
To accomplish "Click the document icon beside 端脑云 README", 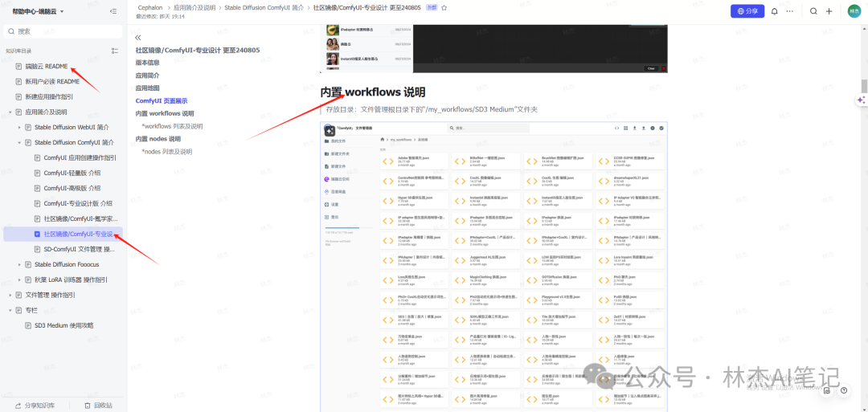I will tap(19, 67).
